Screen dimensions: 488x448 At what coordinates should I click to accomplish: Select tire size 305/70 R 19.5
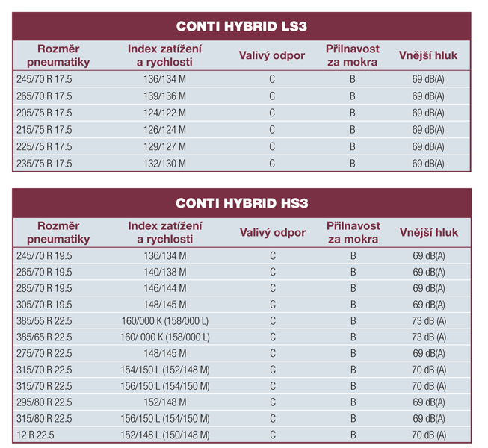tap(44, 305)
